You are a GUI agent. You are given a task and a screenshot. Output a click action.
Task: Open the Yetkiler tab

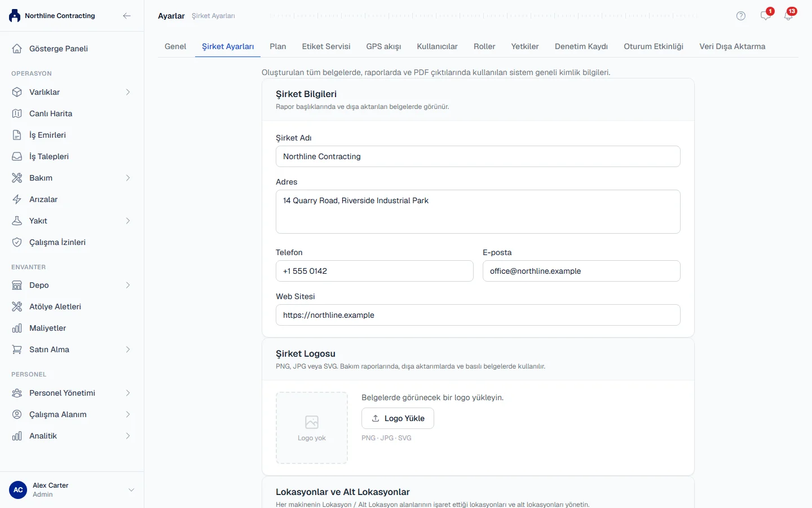point(525,46)
